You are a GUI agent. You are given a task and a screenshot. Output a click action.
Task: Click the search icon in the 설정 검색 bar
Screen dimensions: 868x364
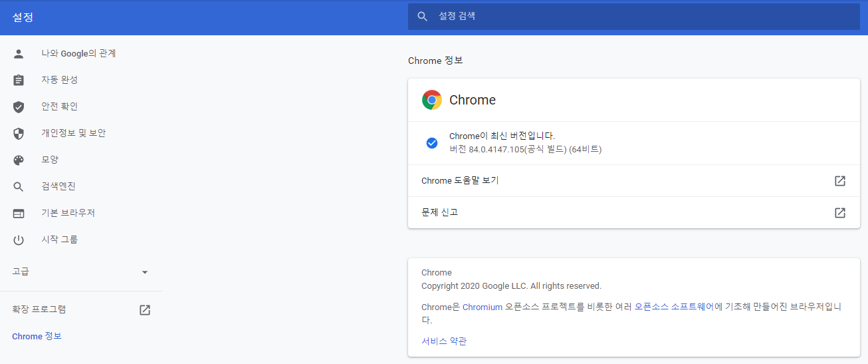point(422,17)
